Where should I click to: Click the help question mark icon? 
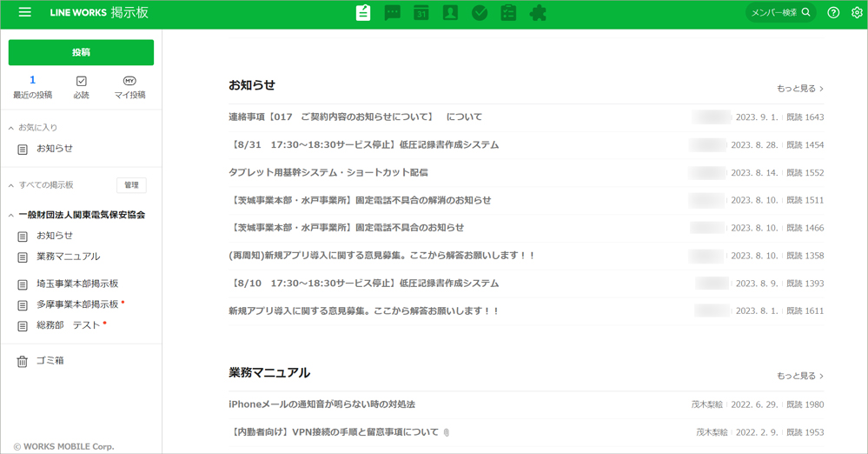pyautogui.click(x=833, y=12)
